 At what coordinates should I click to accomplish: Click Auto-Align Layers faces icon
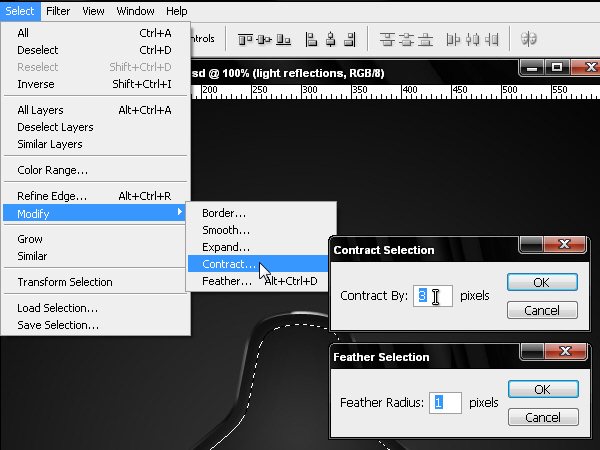529,39
